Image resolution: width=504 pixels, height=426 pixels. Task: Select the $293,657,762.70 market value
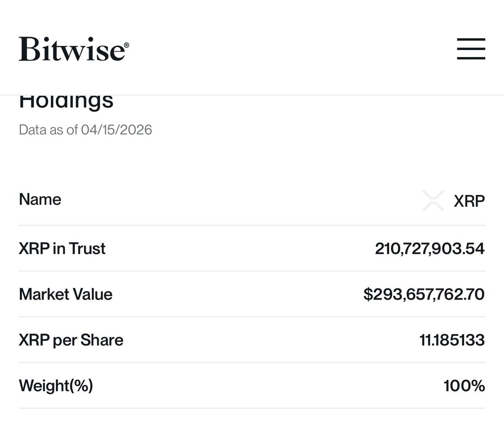424,294
